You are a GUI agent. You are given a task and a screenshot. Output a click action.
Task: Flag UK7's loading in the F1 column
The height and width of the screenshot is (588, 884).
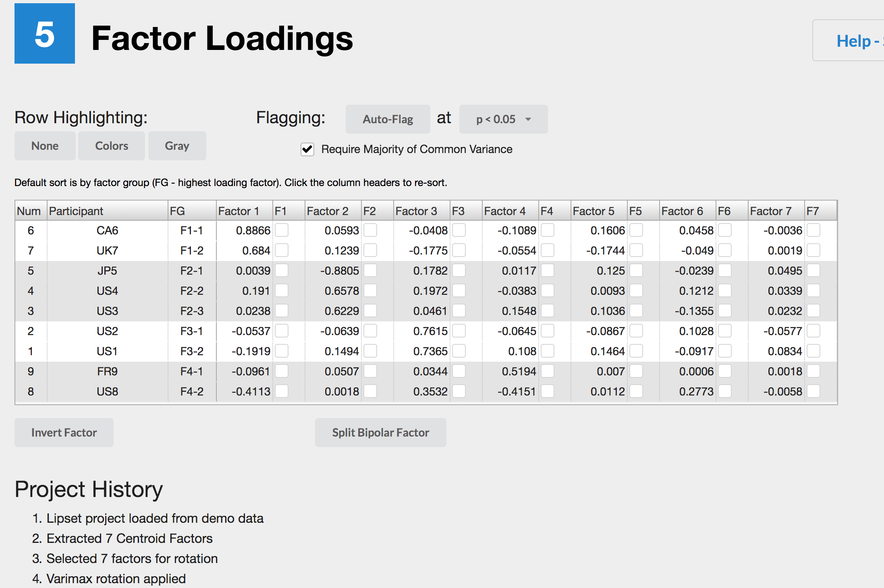coord(282,250)
